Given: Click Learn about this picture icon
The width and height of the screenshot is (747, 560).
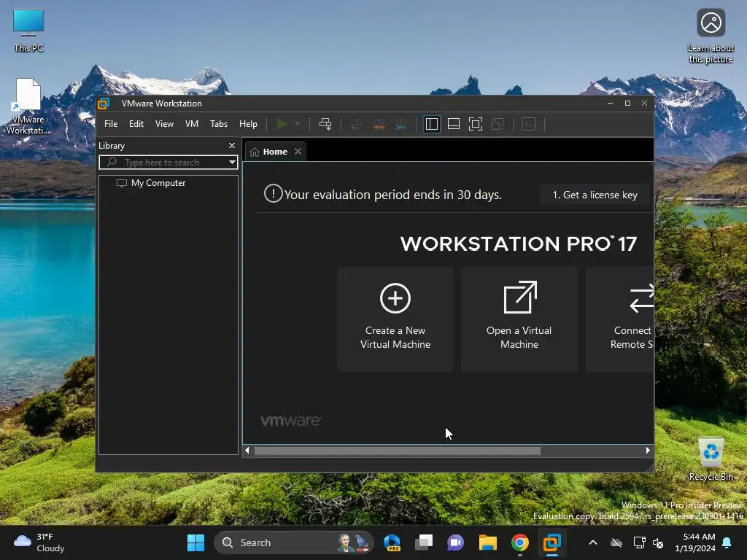Looking at the screenshot, I should [x=711, y=36].
